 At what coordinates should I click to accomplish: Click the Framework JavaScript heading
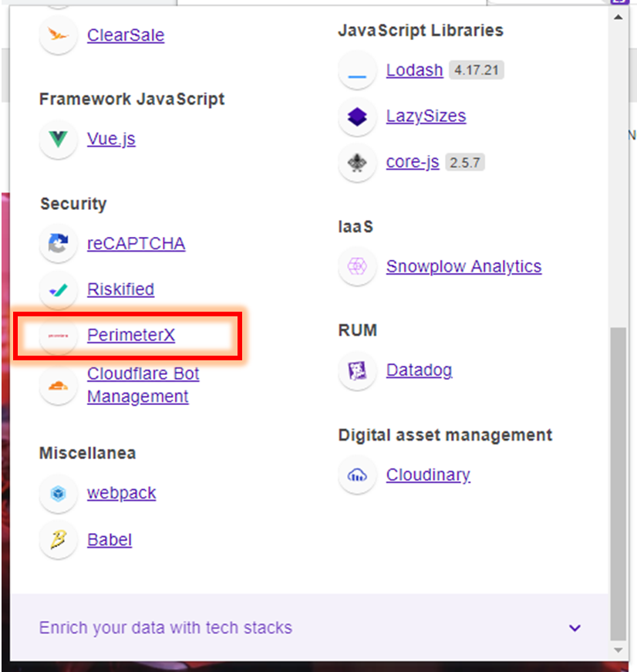[x=132, y=99]
